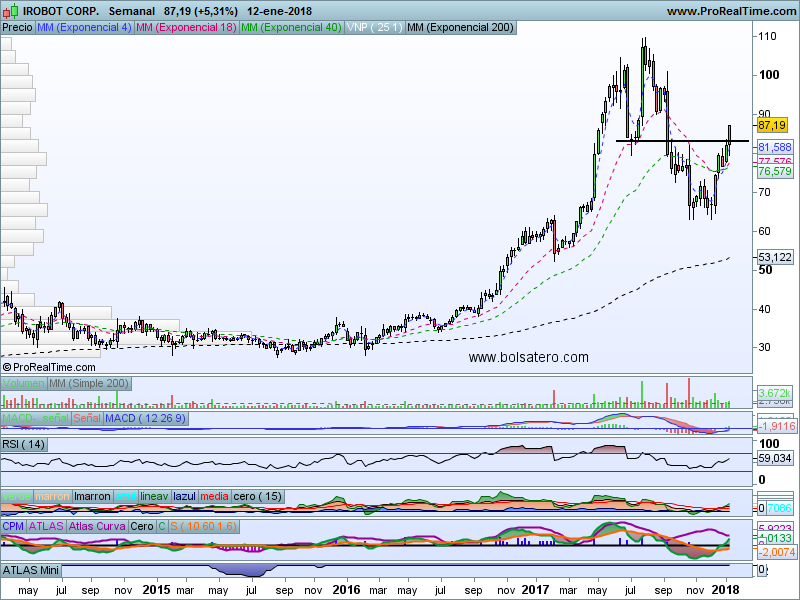Image resolution: width=800 pixels, height=600 pixels.
Task: Select the ATLAS indicator label
Action: tap(46, 527)
